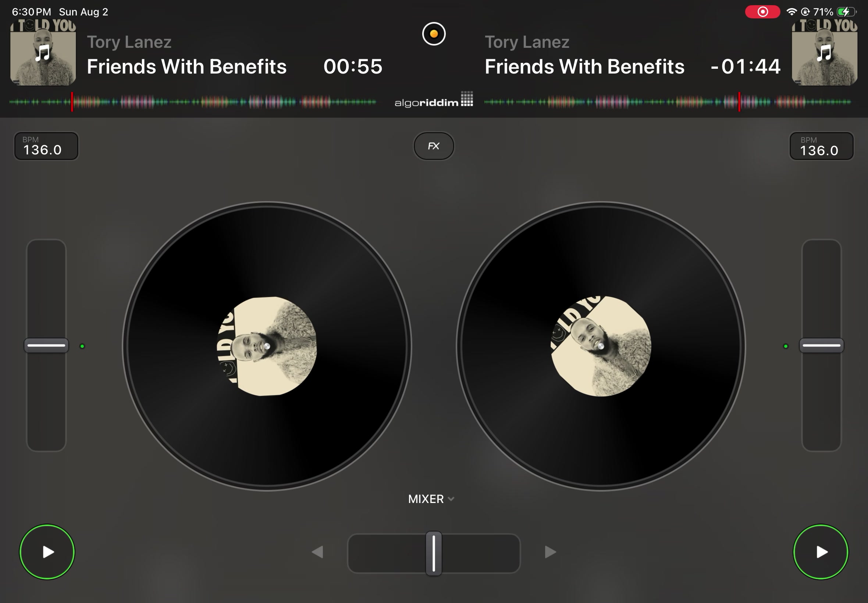
Task: Click the crossfader handle
Action: [433, 553]
